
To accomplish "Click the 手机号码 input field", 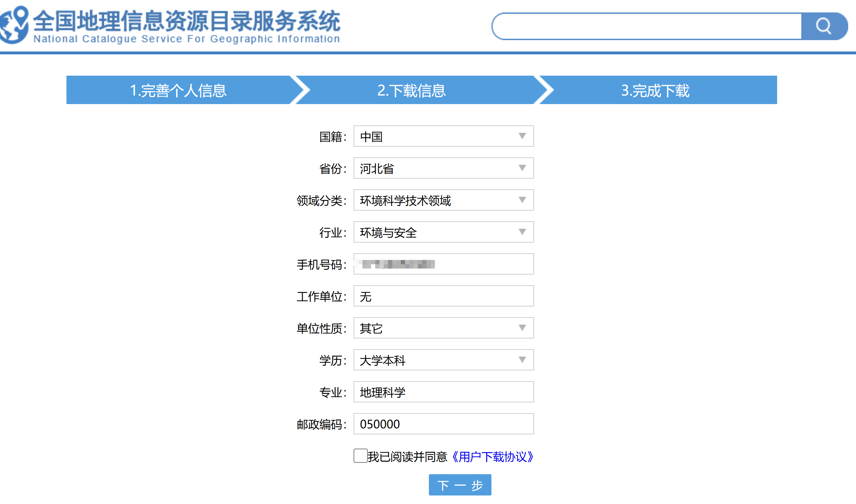I will pos(443,264).
